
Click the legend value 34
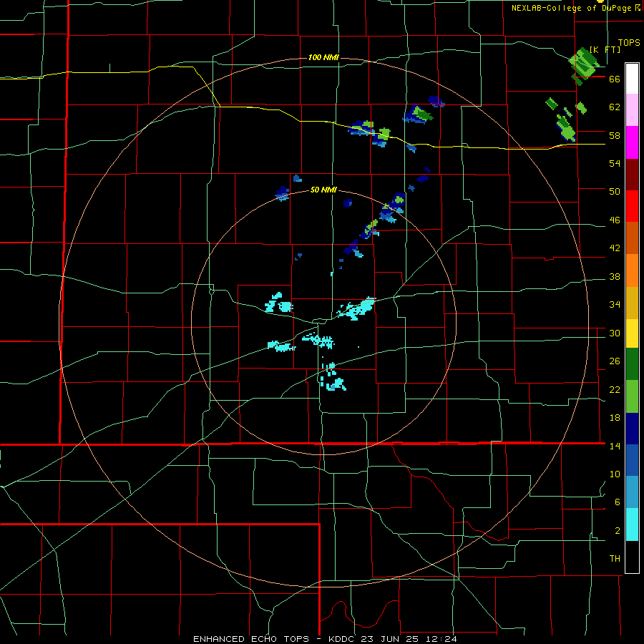615,305
